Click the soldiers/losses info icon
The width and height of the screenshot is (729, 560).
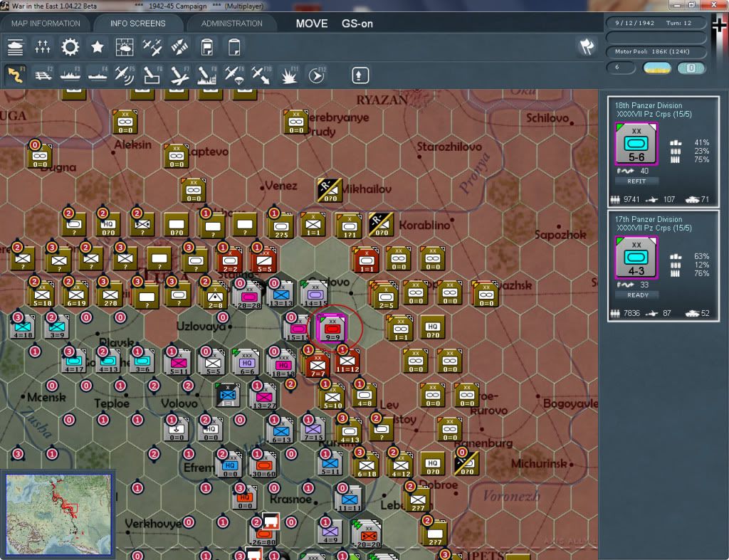pyautogui.click(x=42, y=48)
